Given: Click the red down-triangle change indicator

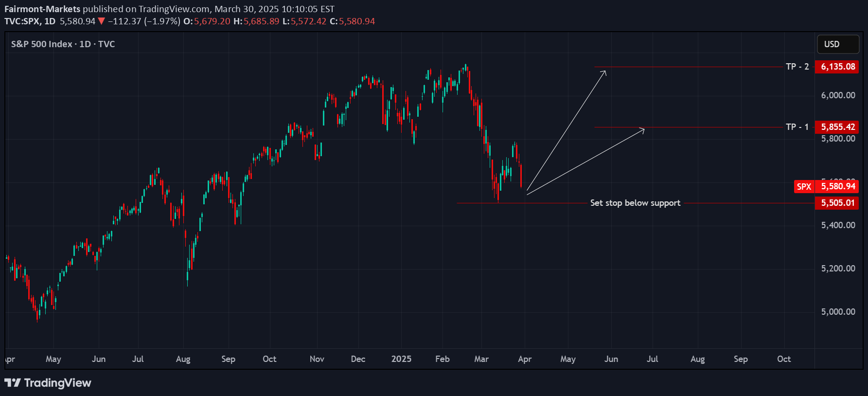Looking at the screenshot, I should point(101,21).
